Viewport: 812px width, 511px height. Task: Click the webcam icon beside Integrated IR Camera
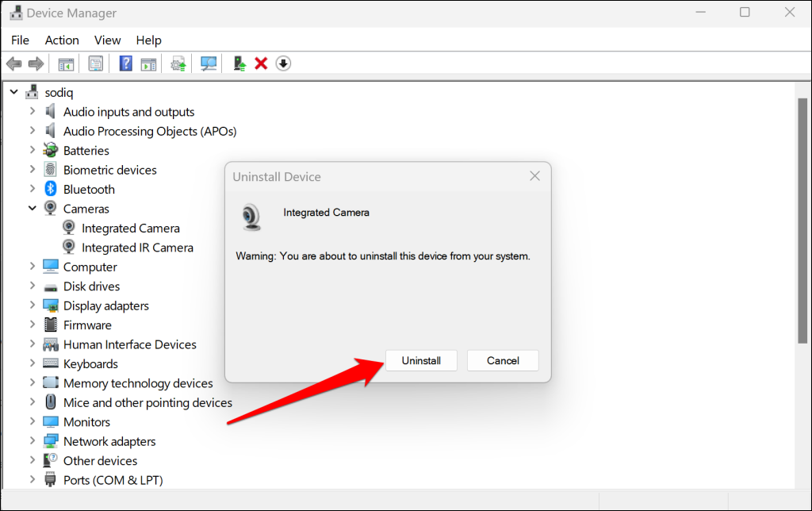tap(69, 247)
